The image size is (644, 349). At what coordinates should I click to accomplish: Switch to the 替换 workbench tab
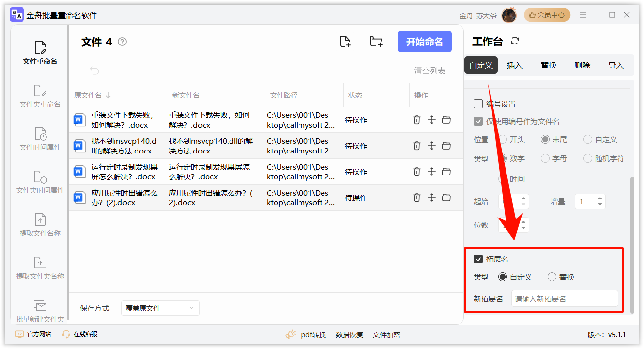(548, 65)
